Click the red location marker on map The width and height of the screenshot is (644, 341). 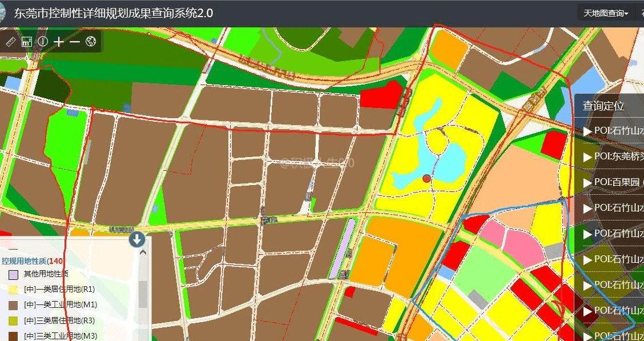426,179
